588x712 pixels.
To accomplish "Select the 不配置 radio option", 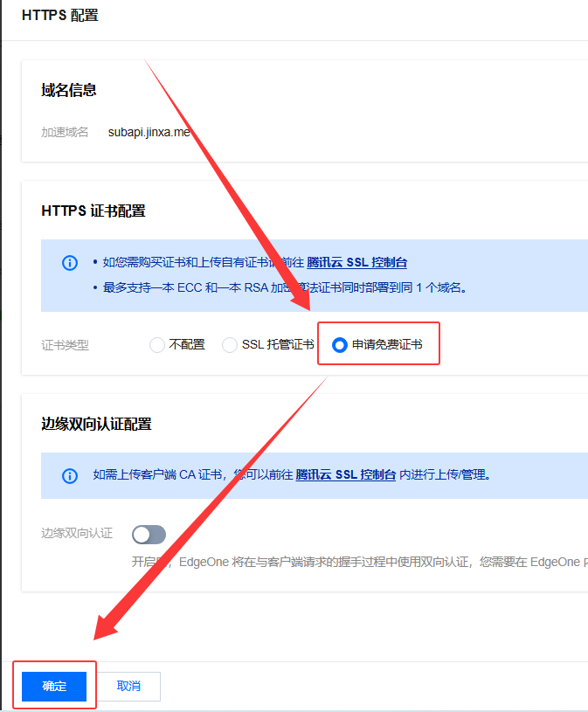I will (157, 345).
